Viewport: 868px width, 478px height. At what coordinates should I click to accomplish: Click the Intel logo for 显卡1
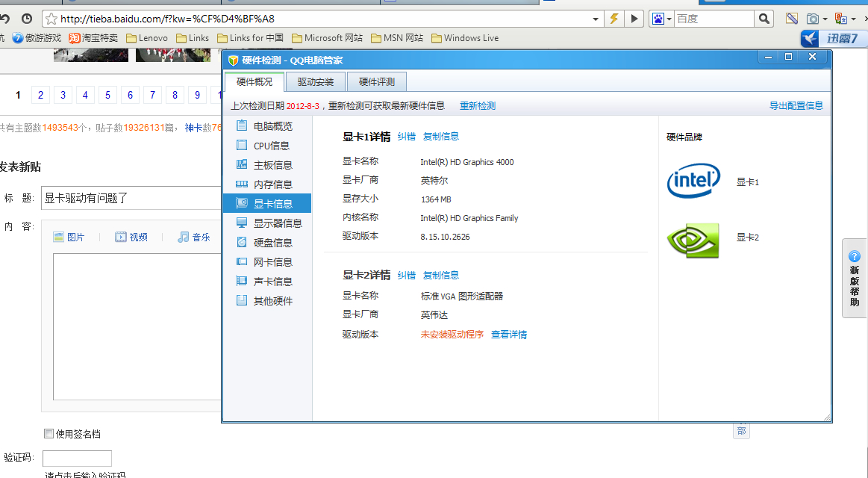click(693, 181)
